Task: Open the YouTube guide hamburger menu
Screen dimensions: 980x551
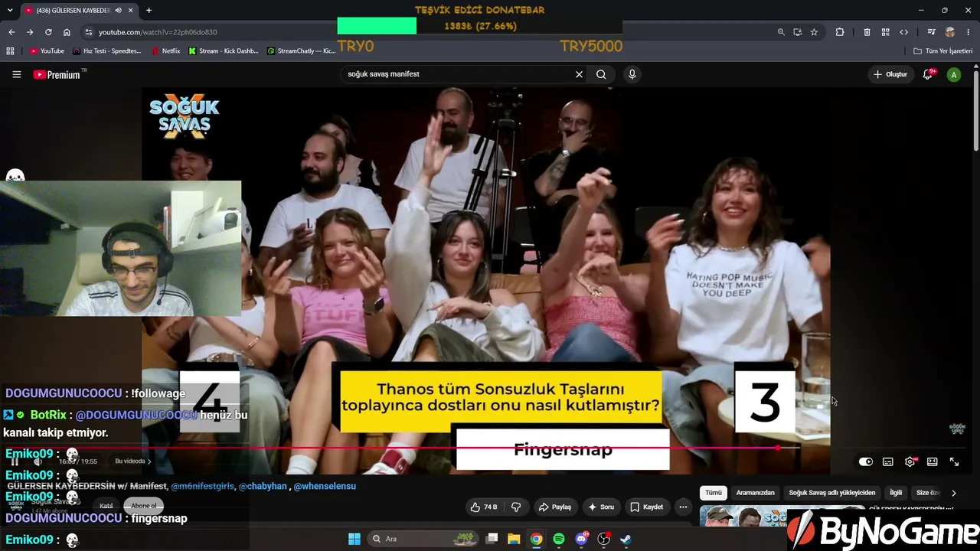Action: pyautogui.click(x=16, y=74)
